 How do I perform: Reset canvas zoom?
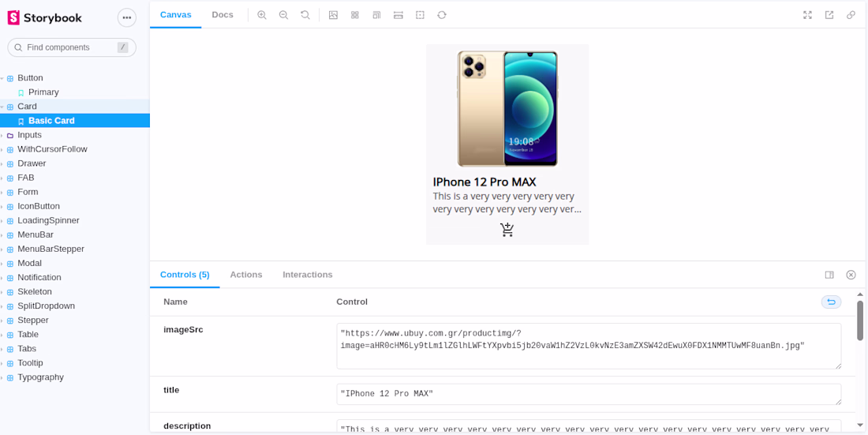[305, 15]
